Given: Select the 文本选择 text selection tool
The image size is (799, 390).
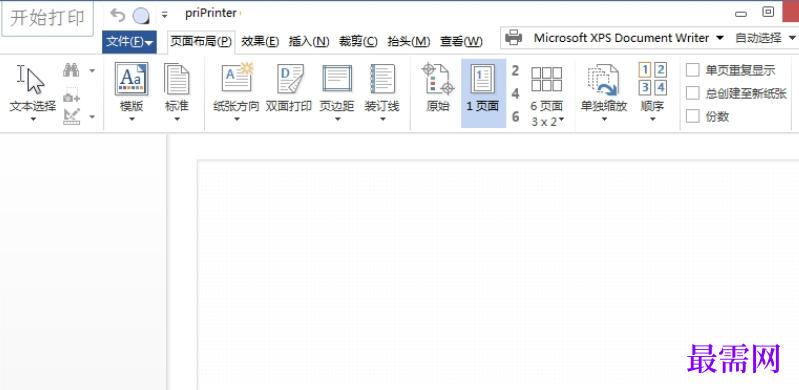Looking at the screenshot, I should (x=33, y=87).
